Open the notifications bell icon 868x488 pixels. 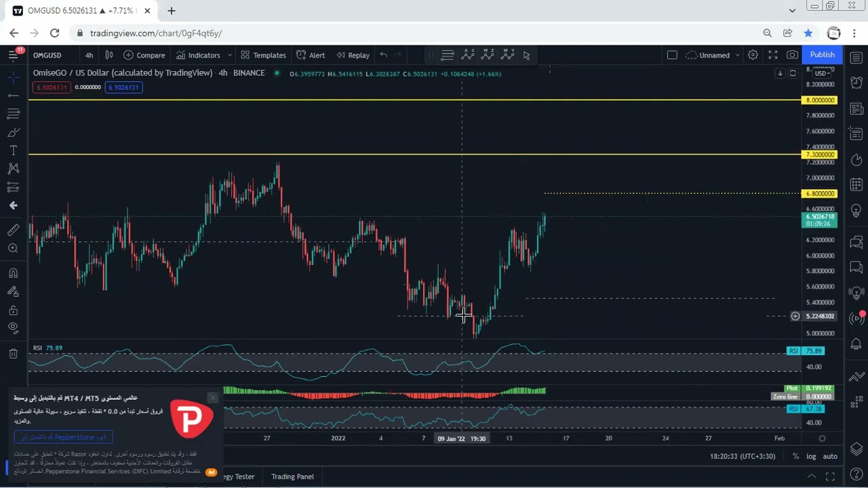(x=856, y=344)
